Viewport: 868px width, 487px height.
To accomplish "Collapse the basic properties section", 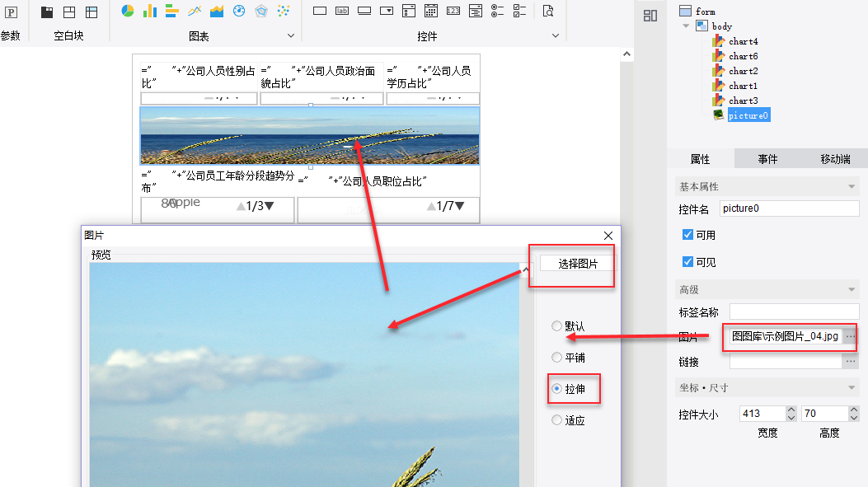I will (852, 186).
